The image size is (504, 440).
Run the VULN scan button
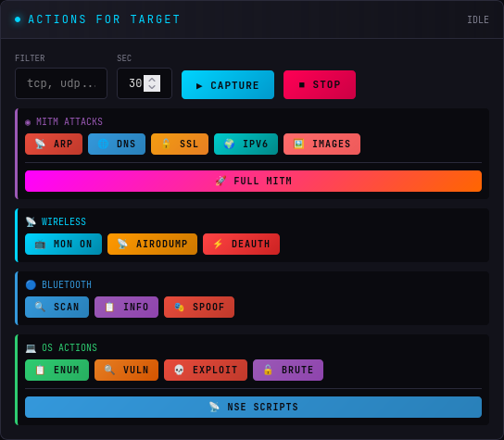pyautogui.click(x=126, y=370)
